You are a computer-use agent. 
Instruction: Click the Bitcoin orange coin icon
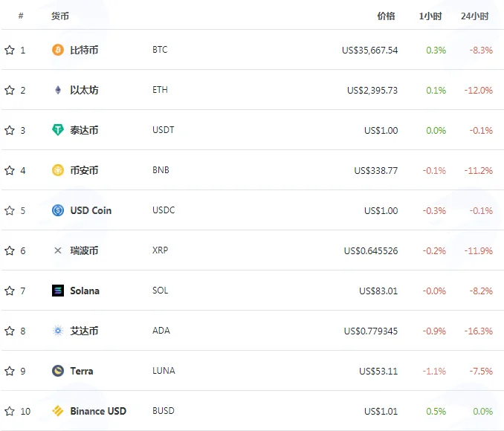click(58, 50)
